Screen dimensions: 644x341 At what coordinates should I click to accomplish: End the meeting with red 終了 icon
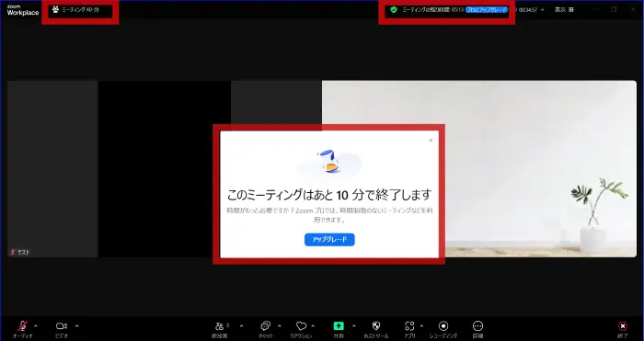623,326
